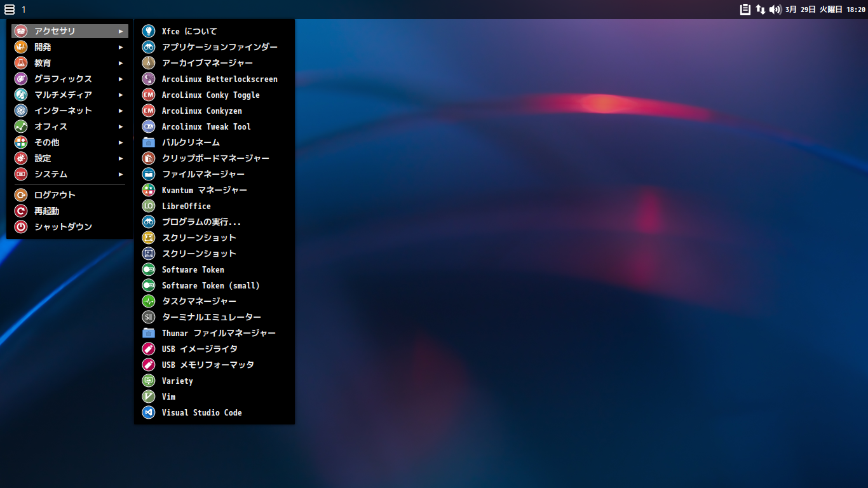
Task: Expand the グラフィックス submenu arrow
Action: click(x=121, y=79)
